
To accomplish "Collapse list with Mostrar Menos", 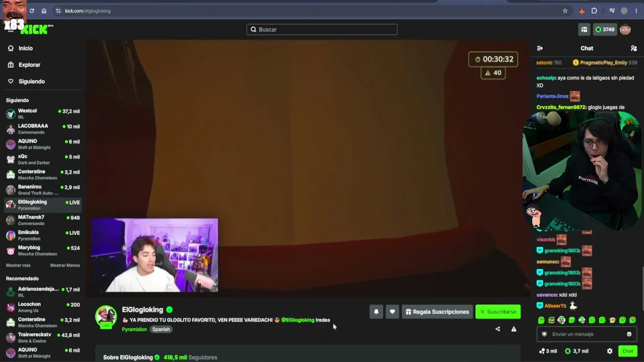I will pyautogui.click(x=65, y=265).
